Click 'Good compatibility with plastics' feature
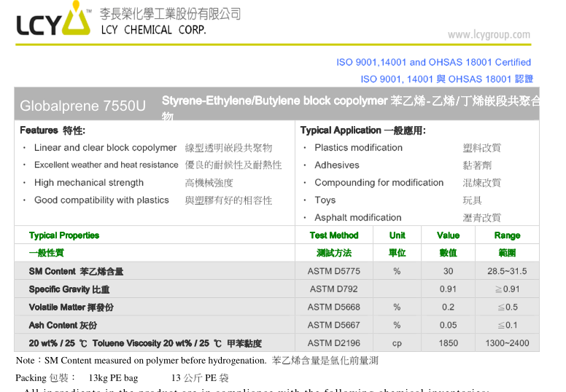The width and height of the screenshot is (566, 392). point(101,200)
